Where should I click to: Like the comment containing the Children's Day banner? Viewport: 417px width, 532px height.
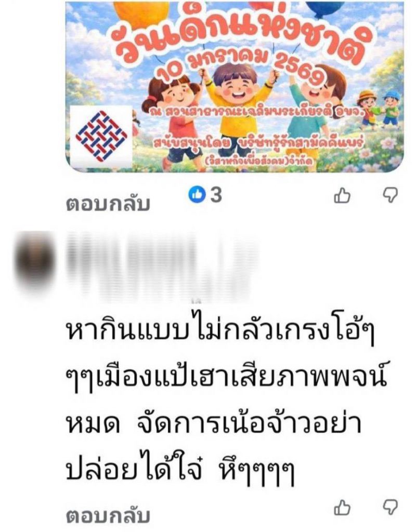[x=342, y=195]
